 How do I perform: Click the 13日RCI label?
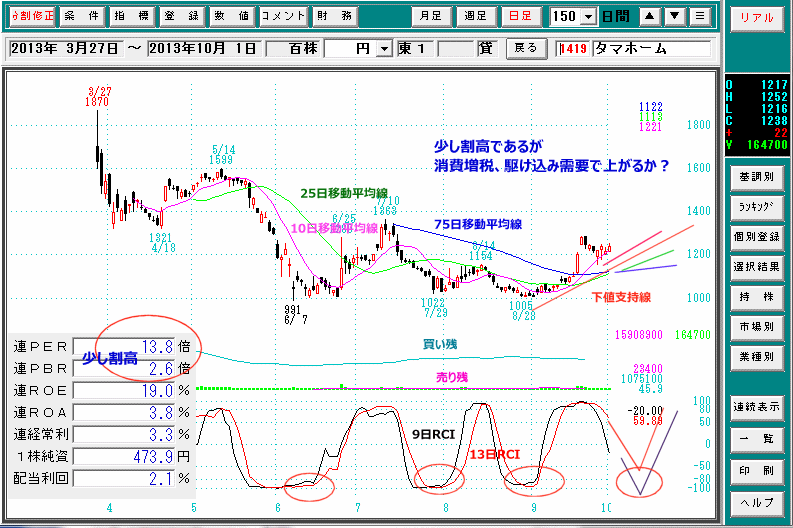494,454
